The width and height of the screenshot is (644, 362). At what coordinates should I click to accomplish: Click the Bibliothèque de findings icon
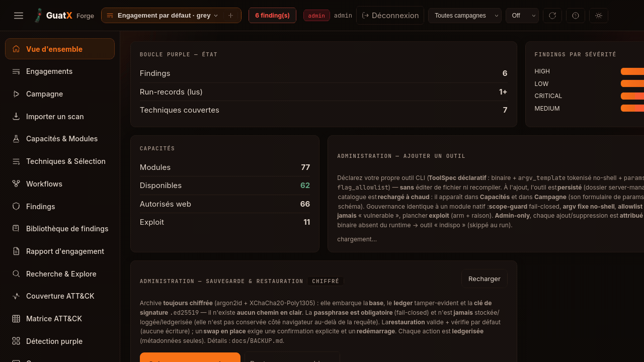tap(16, 229)
